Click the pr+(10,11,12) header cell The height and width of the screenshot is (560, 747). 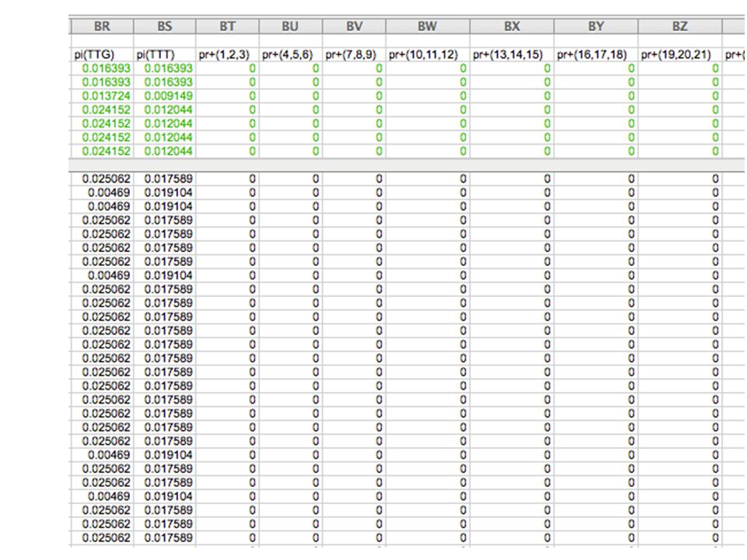click(x=427, y=54)
